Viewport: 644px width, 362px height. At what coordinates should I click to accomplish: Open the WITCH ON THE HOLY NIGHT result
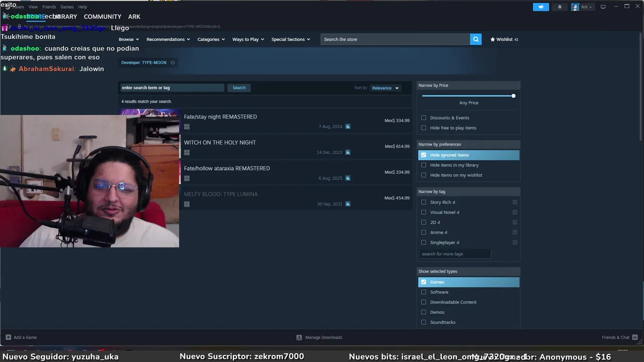265,147
